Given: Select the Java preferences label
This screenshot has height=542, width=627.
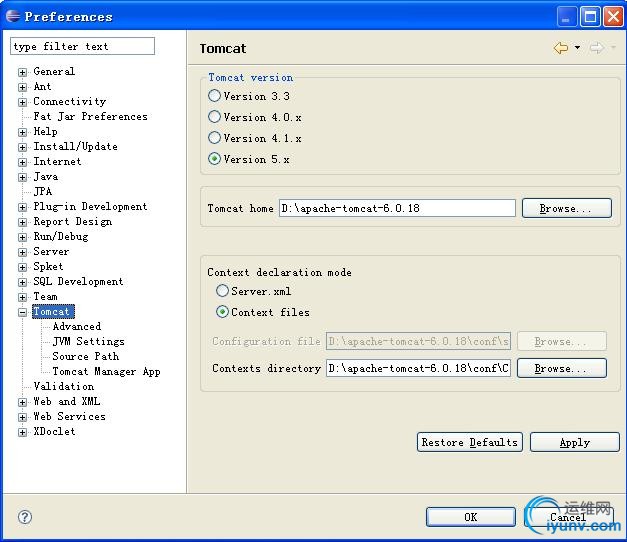Looking at the screenshot, I should pyautogui.click(x=46, y=176).
